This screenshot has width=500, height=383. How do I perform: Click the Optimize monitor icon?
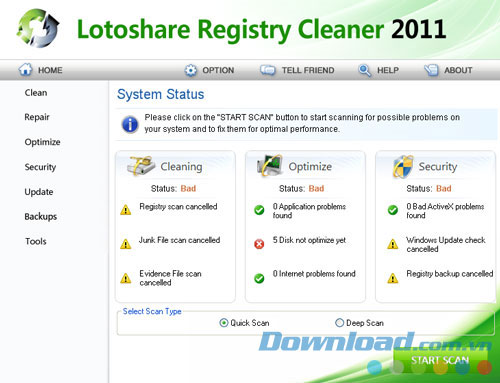(270, 165)
